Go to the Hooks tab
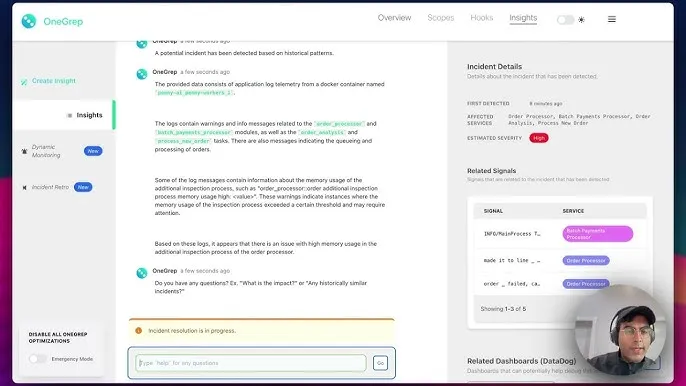 tap(482, 18)
